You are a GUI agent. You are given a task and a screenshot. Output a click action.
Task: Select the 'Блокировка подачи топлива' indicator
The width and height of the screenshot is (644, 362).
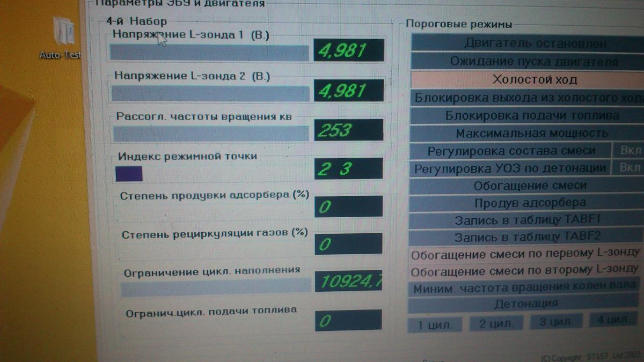coord(528,115)
